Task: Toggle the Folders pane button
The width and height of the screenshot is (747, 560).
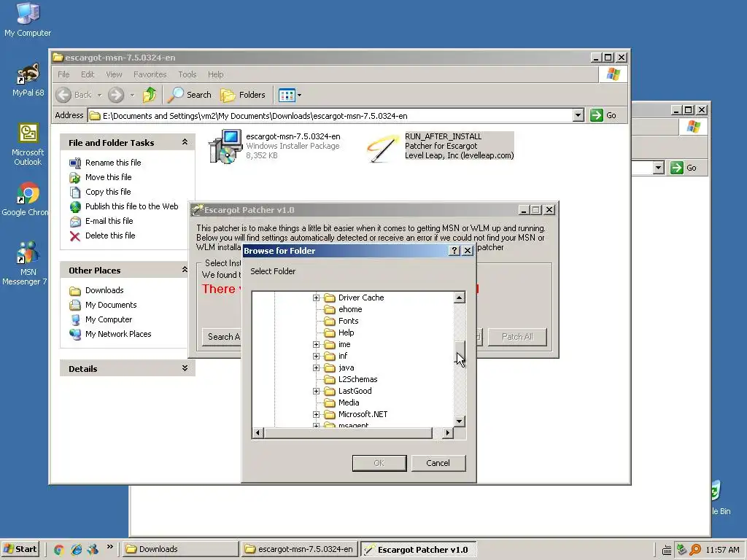Action: (243, 95)
